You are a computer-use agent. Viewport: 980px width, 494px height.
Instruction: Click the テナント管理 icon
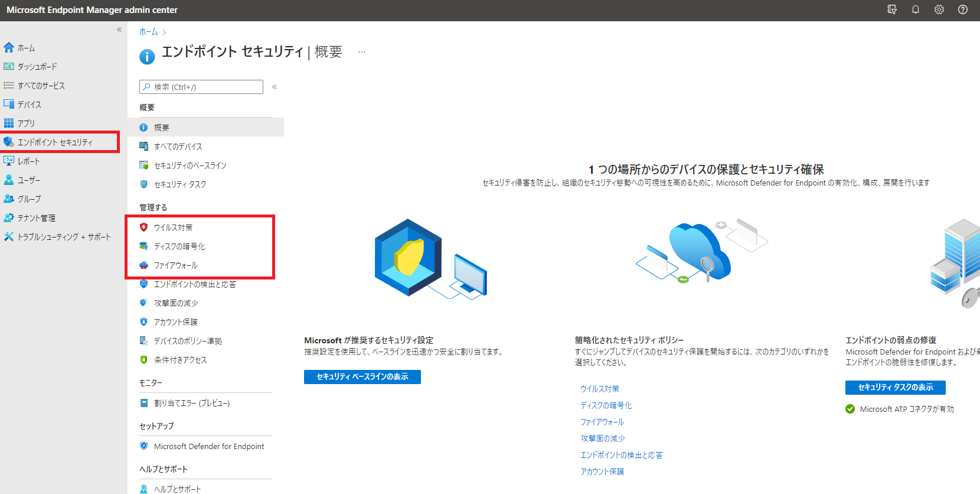[9, 217]
